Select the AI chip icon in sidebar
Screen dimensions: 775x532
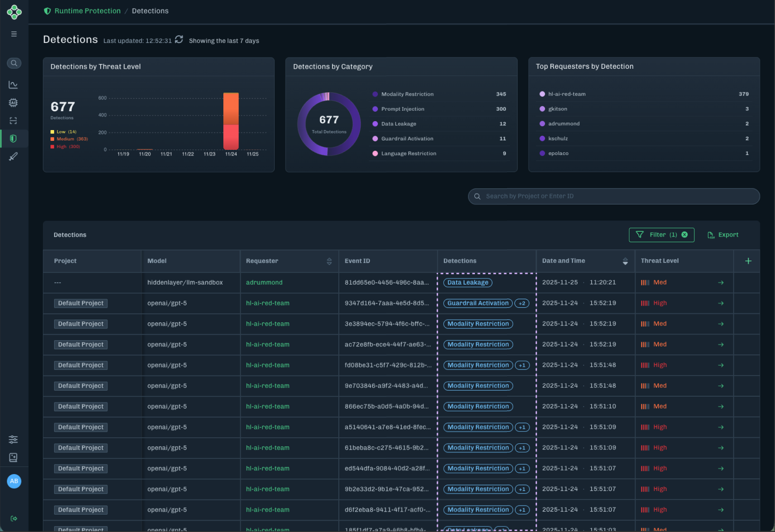tap(13, 103)
